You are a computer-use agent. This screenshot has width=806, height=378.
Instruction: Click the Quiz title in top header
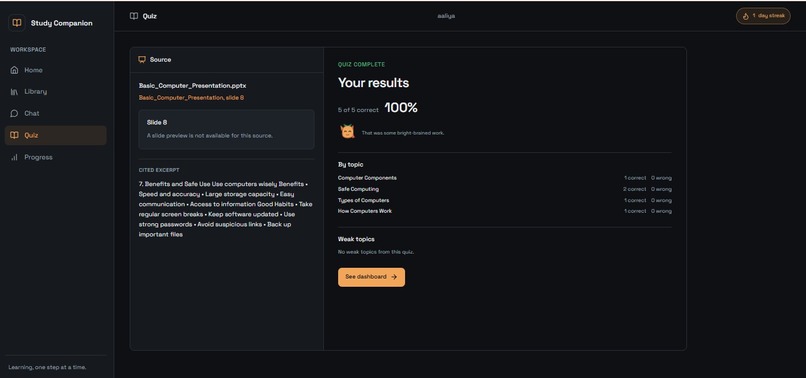coord(150,16)
